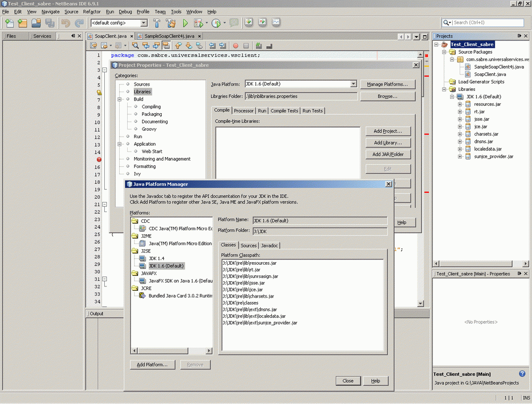This screenshot has width=532, height=404.
Task: Click the Add Platform... button
Action: pyautogui.click(x=152, y=365)
